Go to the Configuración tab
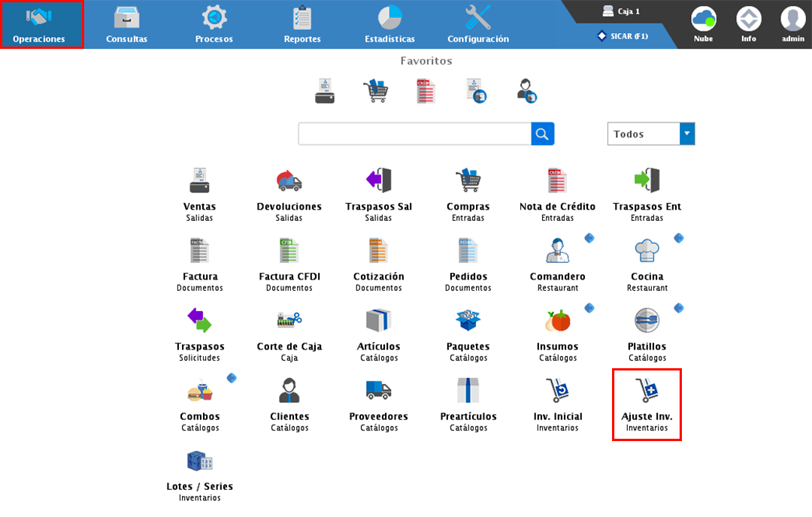 click(x=477, y=25)
